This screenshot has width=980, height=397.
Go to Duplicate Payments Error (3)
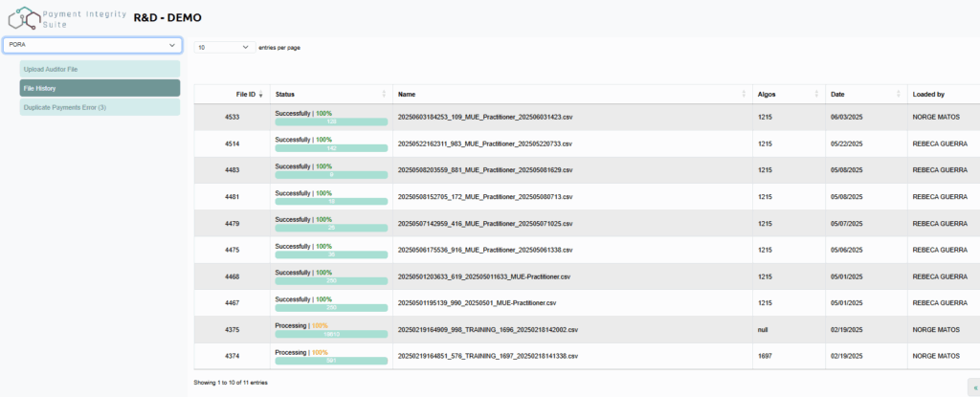[100, 107]
